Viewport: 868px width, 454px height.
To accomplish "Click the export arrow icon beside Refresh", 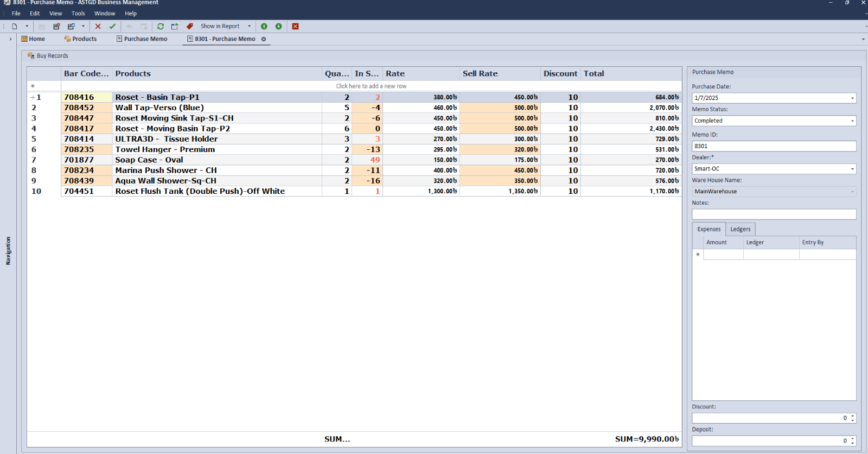I will [x=175, y=26].
